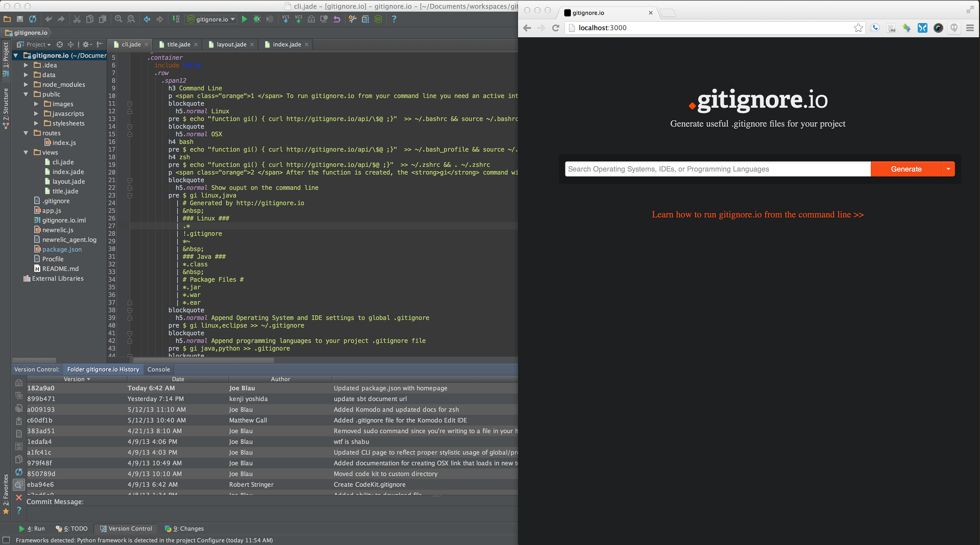Open the Settings wrench icon
Image resolution: width=980 pixels, height=545 pixels.
coord(352,19)
